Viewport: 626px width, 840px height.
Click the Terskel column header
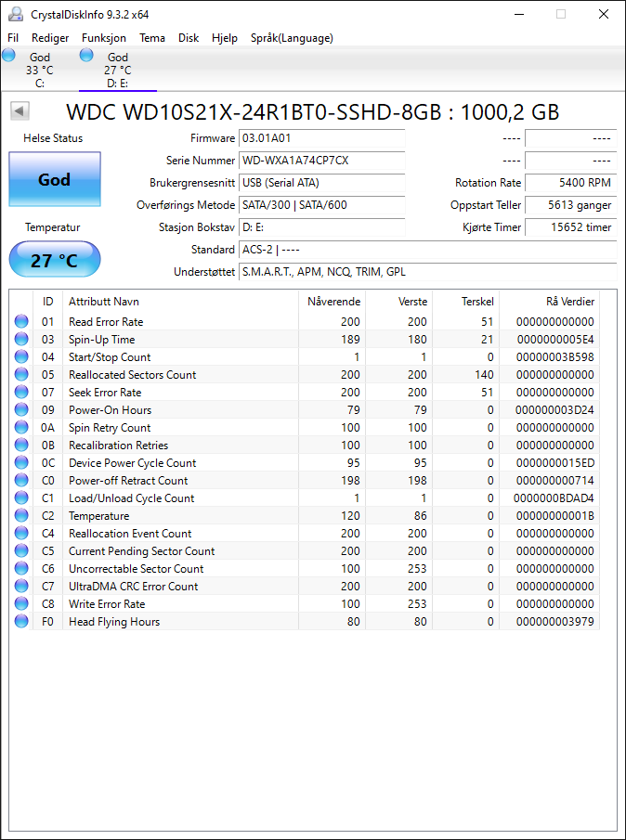click(465, 302)
